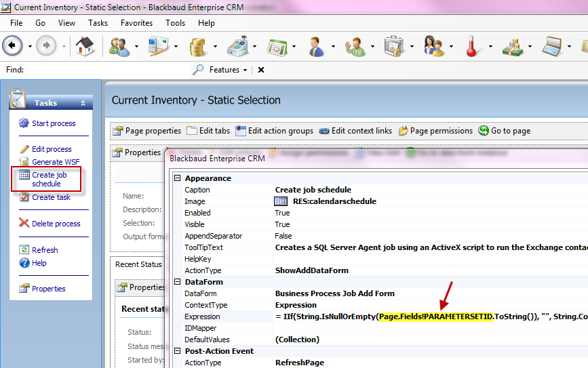Open the Features search scope dropdown
This screenshot has height=368, width=588.
tap(228, 70)
